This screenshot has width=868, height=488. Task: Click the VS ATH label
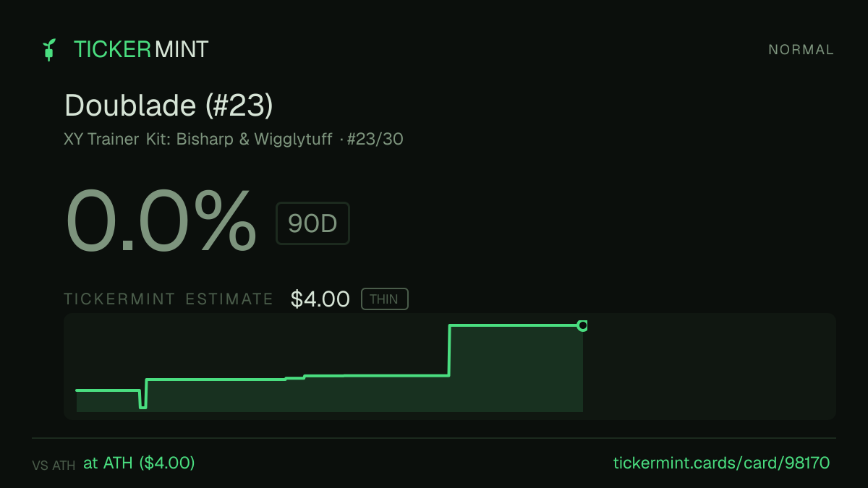tap(54, 466)
